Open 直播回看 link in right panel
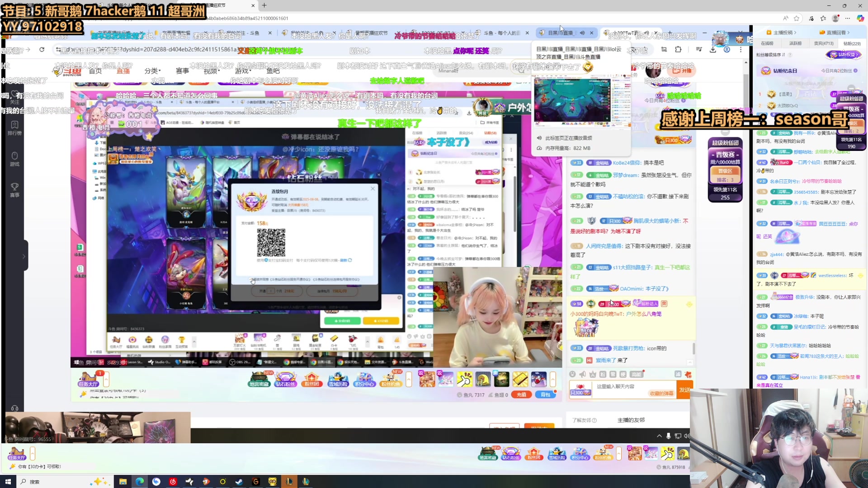The height and width of the screenshot is (488, 868). click(x=835, y=33)
